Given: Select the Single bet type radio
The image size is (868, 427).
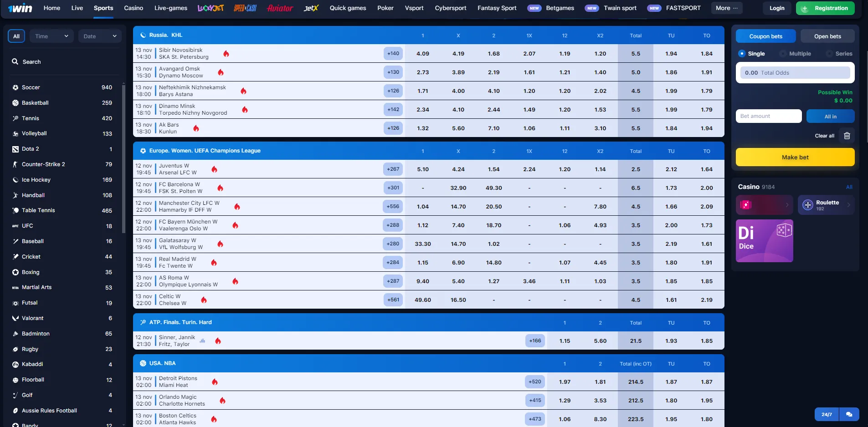Looking at the screenshot, I should coord(742,54).
